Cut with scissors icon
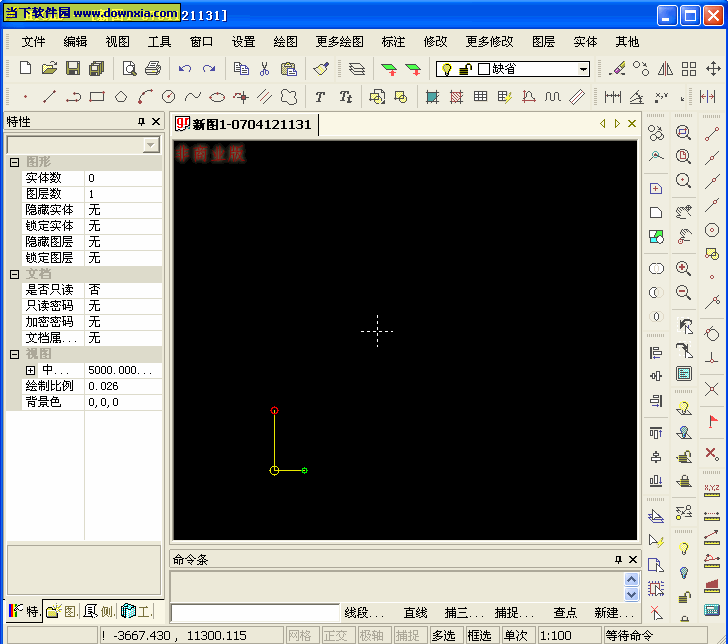Viewport: 728px width, 644px height. click(x=265, y=69)
